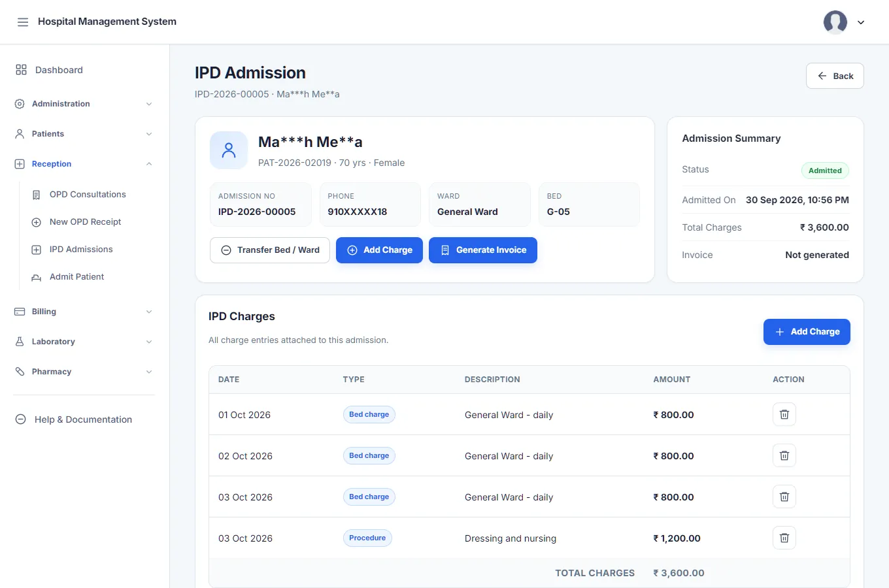Click Dressing and nursing description
889x588 pixels.
[511, 538]
